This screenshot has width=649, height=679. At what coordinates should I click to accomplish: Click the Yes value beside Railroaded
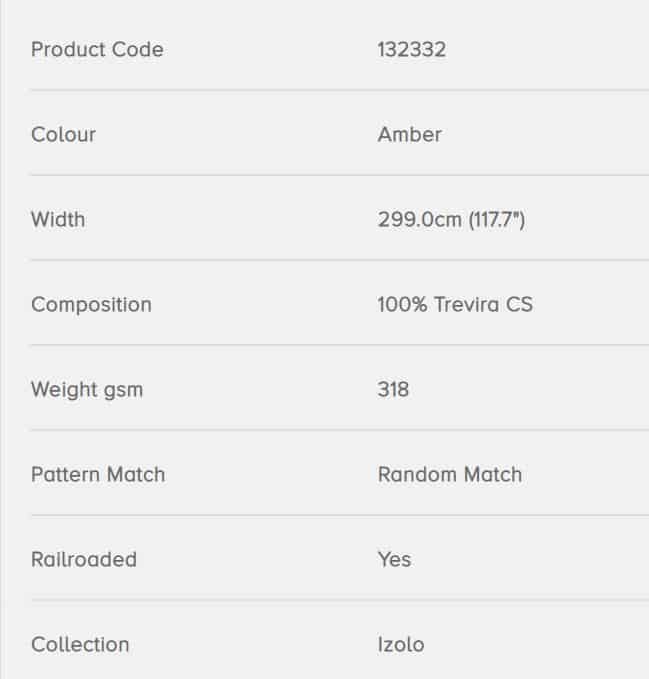tap(394, 559)
